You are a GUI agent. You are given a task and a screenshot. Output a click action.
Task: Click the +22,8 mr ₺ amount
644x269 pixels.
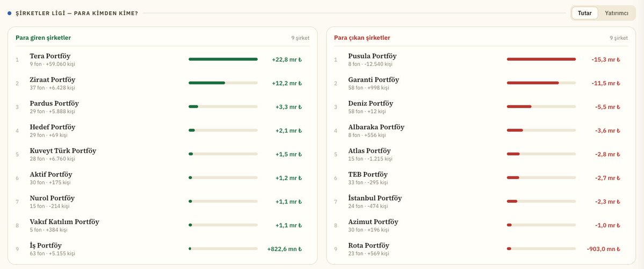pyautogui.click(x=287, y=60)
